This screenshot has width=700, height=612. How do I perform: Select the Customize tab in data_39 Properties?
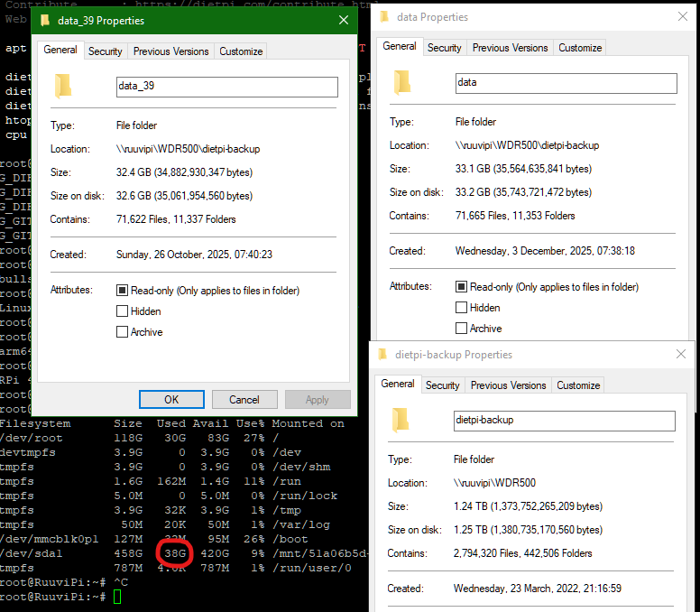[241, 51]
